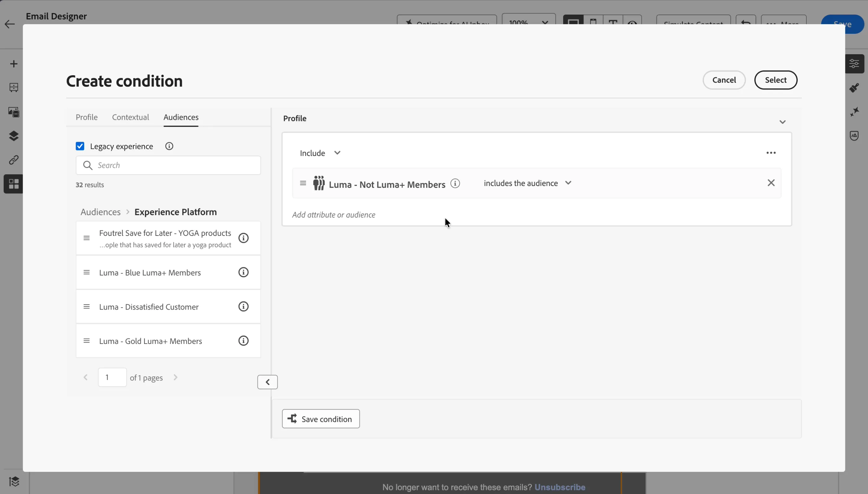Collapse the left audience panel with arrow button
868x494 pixels.
pos(268,382)
